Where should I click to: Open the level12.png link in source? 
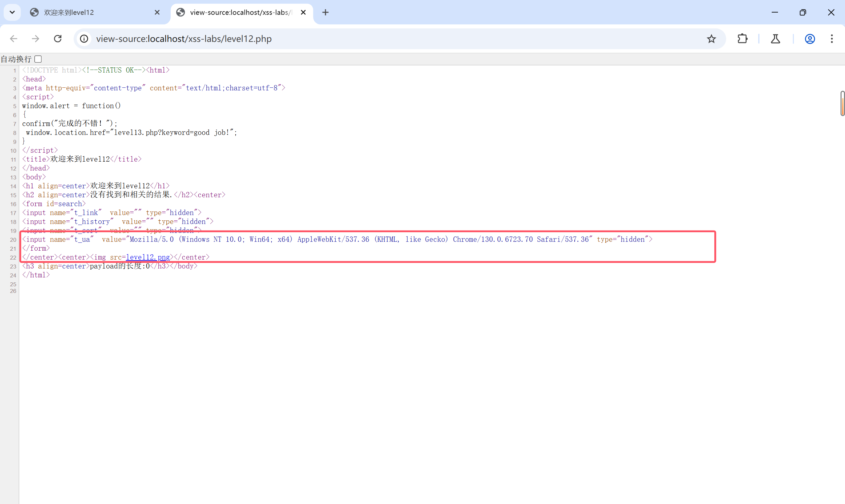pos(148,257)
